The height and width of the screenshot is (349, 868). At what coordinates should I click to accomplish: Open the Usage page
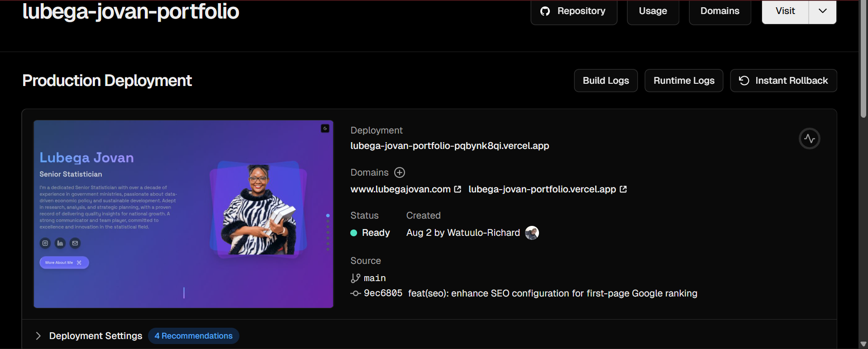tap(653, 11)
